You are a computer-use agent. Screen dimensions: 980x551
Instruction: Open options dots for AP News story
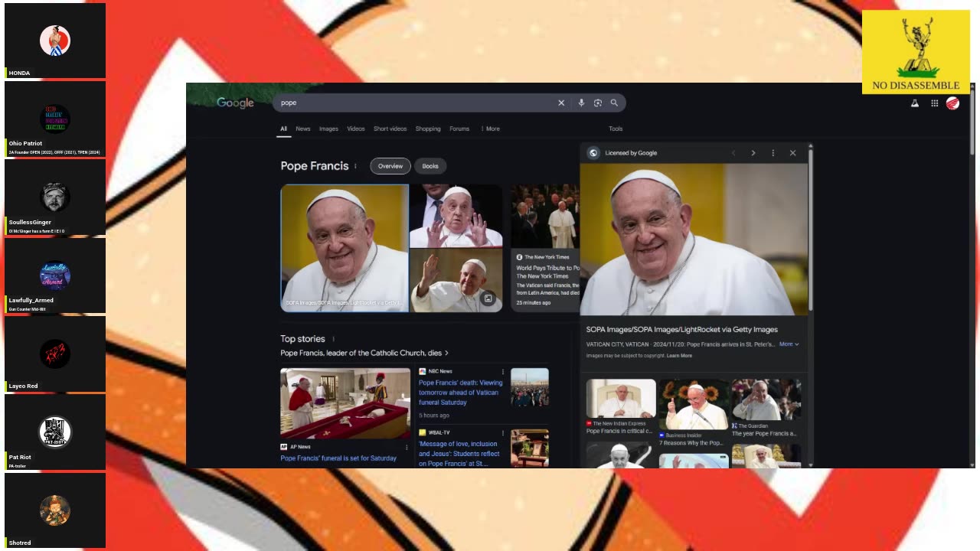pos(407,447)
